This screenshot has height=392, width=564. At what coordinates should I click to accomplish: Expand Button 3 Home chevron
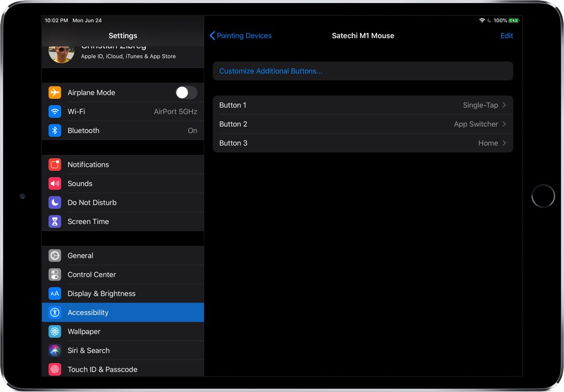pos(504,143)
